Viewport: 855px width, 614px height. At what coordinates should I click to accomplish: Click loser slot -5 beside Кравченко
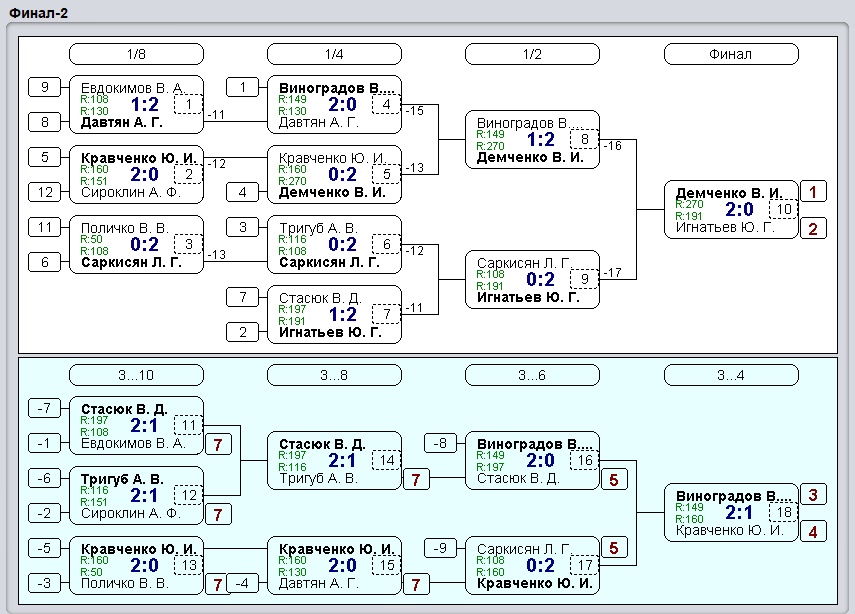44,548
